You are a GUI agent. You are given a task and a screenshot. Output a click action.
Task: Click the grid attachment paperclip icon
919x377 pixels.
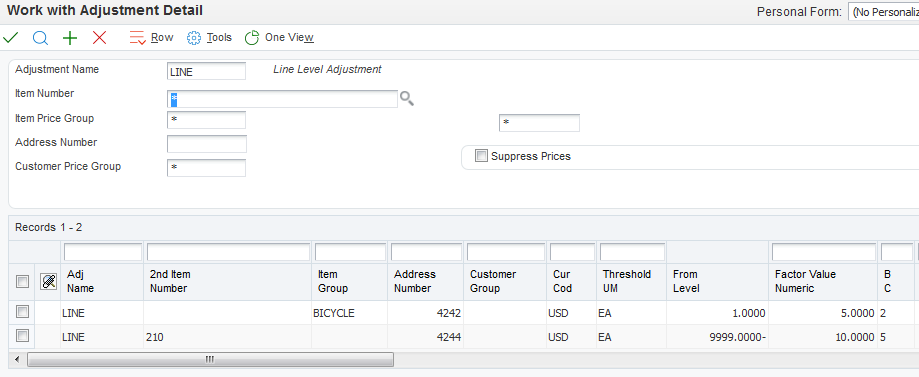click(48, 281)
